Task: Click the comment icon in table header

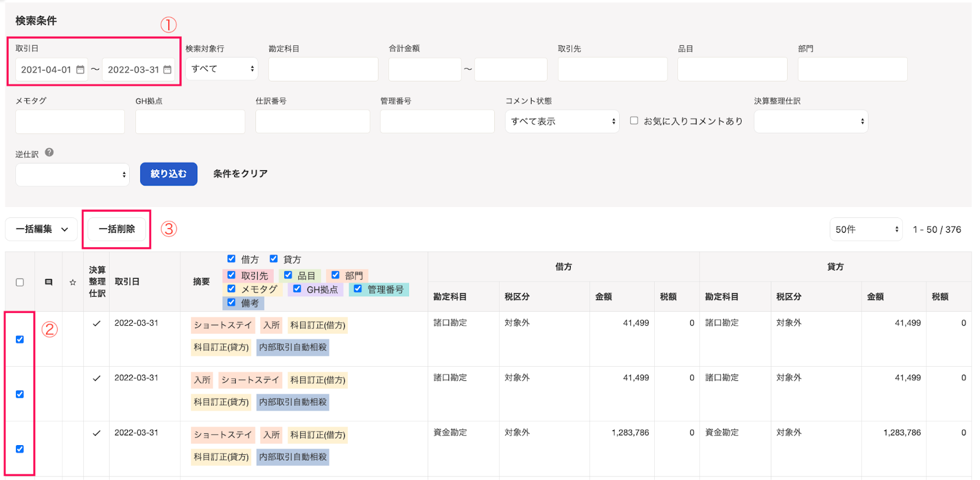Action: click(x=48, y=282)
